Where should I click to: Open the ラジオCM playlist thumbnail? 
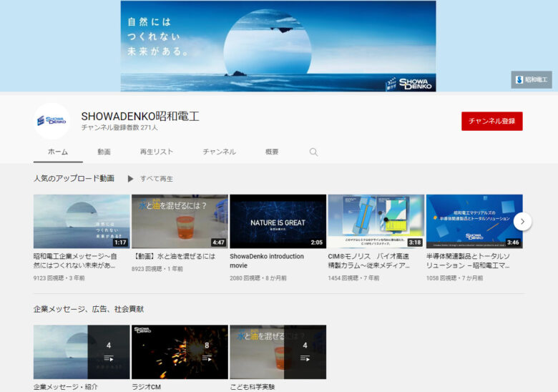point(180,352)
